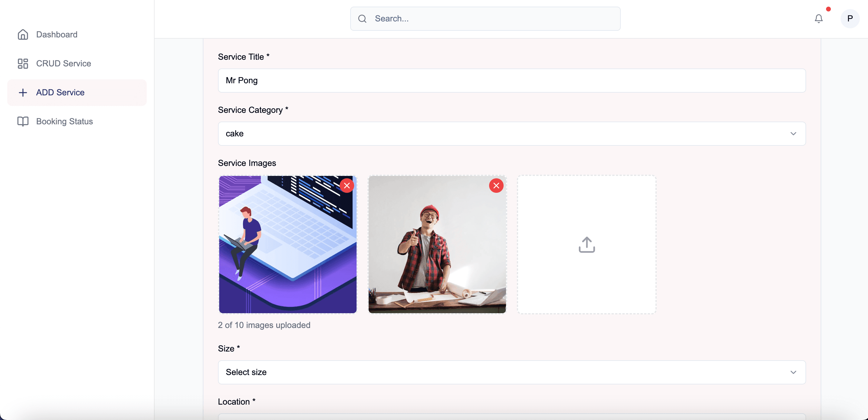The height and width of the screenshot is (420, 868).
Task: Open the P profile avatar
Action: click(x=850, y=18)
